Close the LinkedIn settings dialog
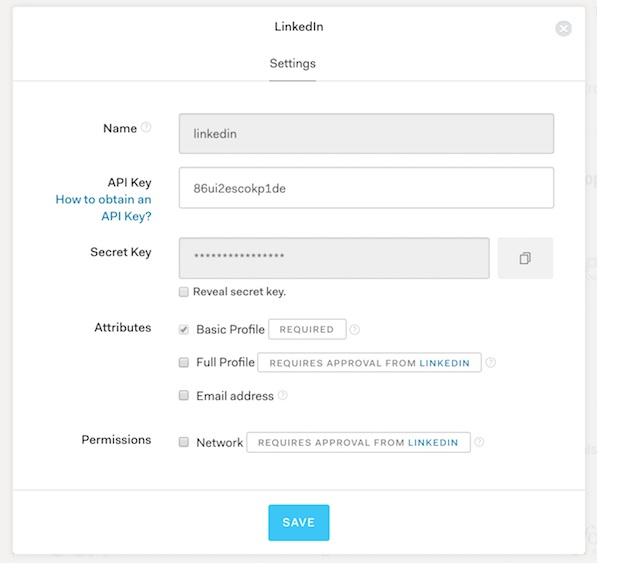 (563, 29)
